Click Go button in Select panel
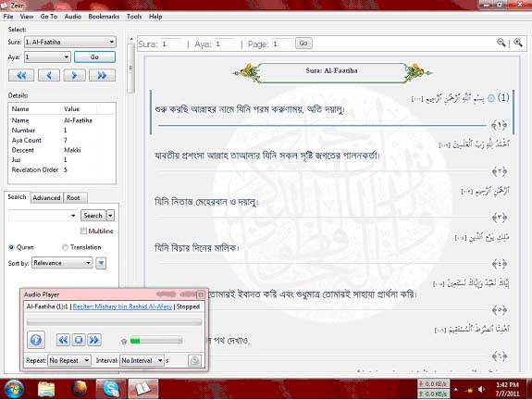The height and width of the screenshot is (400, 532). pos(94,56)
